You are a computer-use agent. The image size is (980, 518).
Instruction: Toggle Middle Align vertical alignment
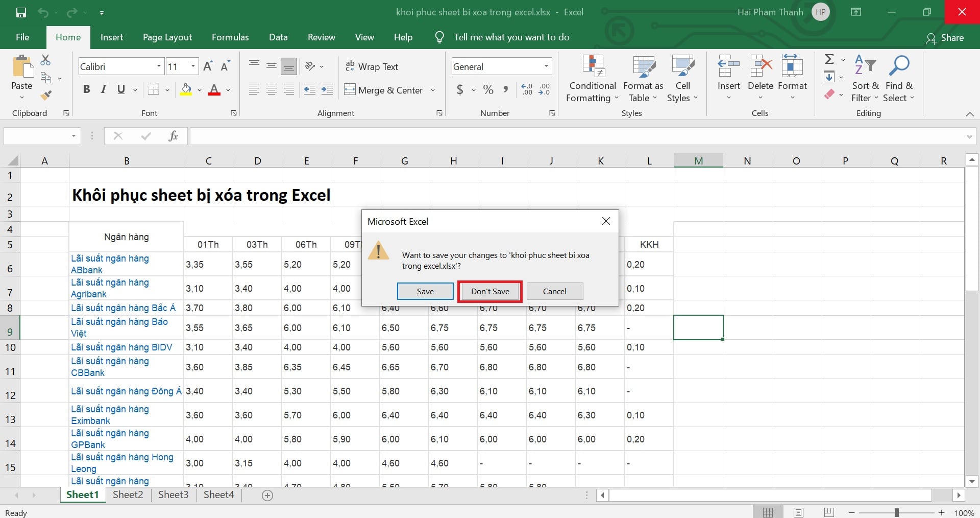coord(272,66)
